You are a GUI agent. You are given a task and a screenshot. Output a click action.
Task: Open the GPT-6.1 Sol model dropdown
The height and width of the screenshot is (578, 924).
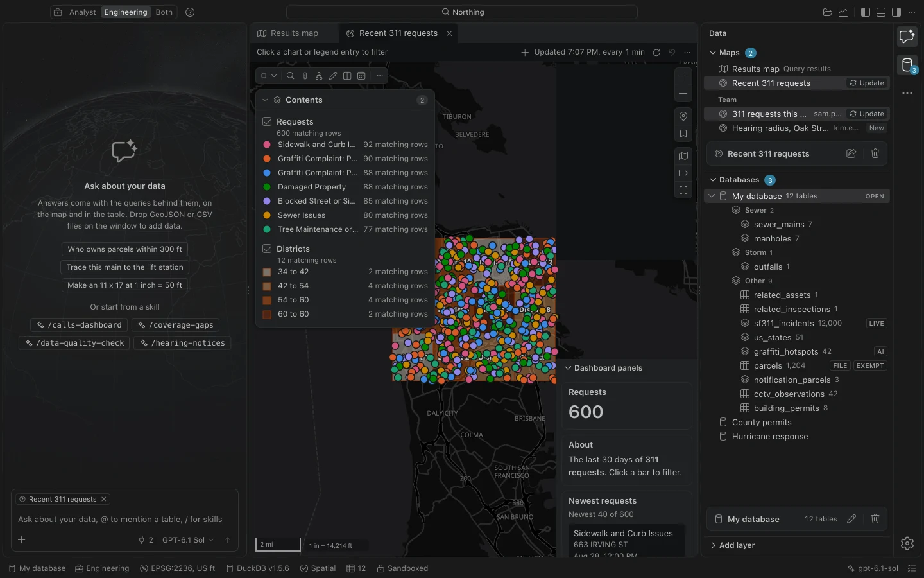point(188,540)
